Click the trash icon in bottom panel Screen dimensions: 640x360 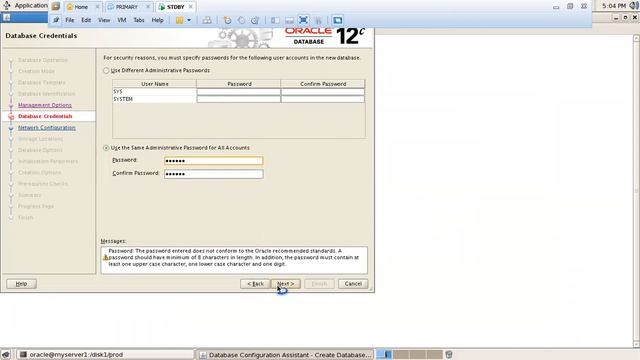(449, 354)
